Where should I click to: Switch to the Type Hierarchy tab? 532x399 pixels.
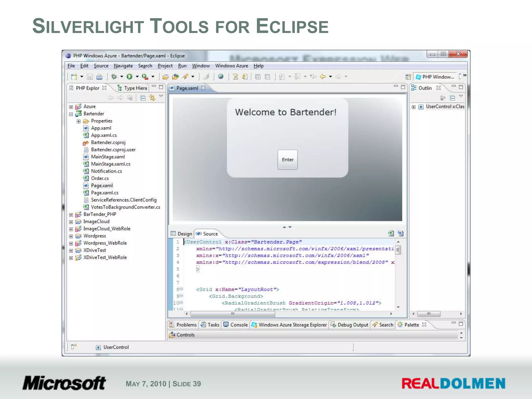tap(132, 88)
